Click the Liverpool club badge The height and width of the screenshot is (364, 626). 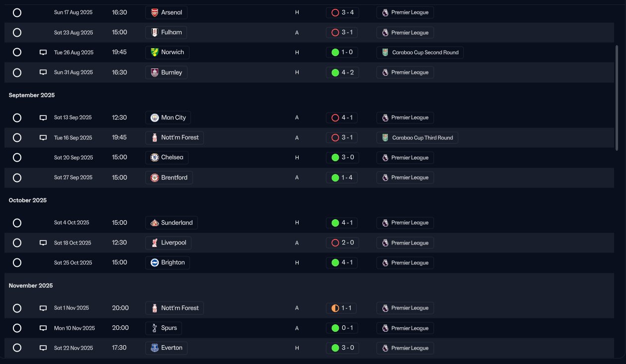(x=154, y=243)
